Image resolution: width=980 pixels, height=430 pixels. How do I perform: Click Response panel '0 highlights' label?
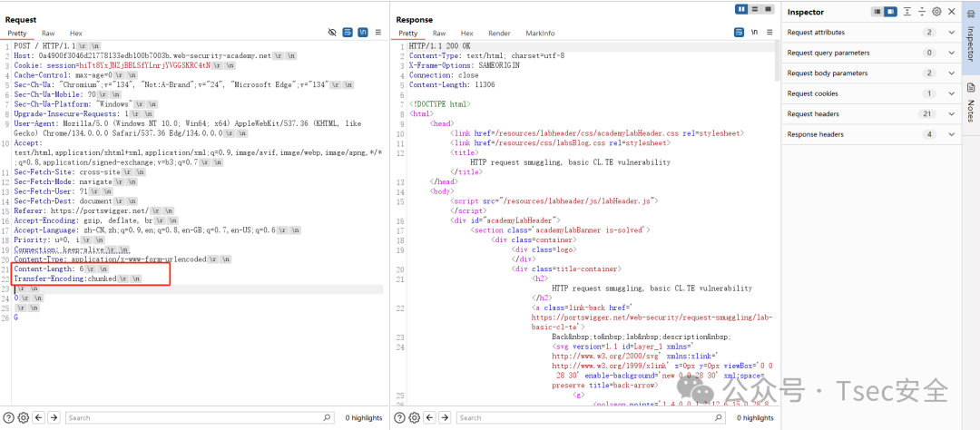pos(755,418)
